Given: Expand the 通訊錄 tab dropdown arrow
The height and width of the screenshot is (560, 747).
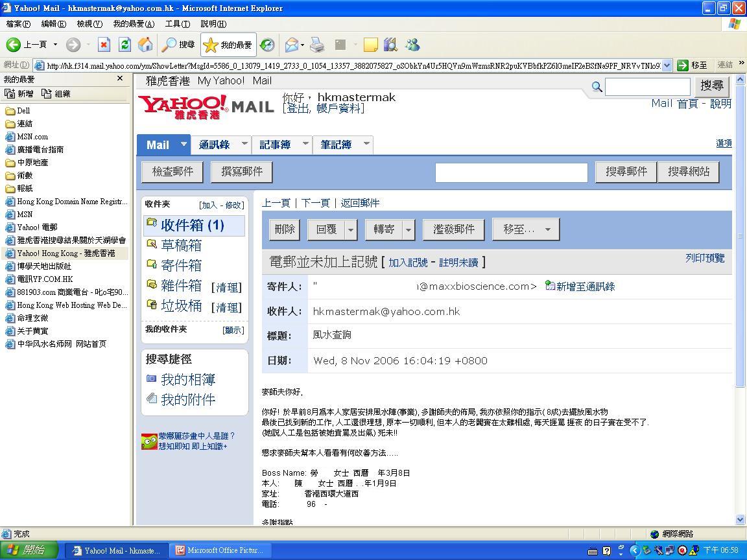Looking at the screenshot, I should 244,143.
